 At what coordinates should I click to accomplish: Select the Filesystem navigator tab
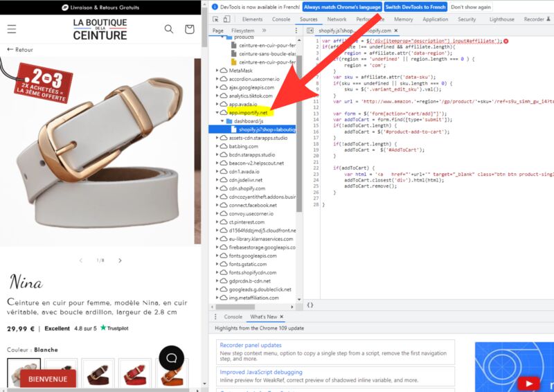(243, 30)
